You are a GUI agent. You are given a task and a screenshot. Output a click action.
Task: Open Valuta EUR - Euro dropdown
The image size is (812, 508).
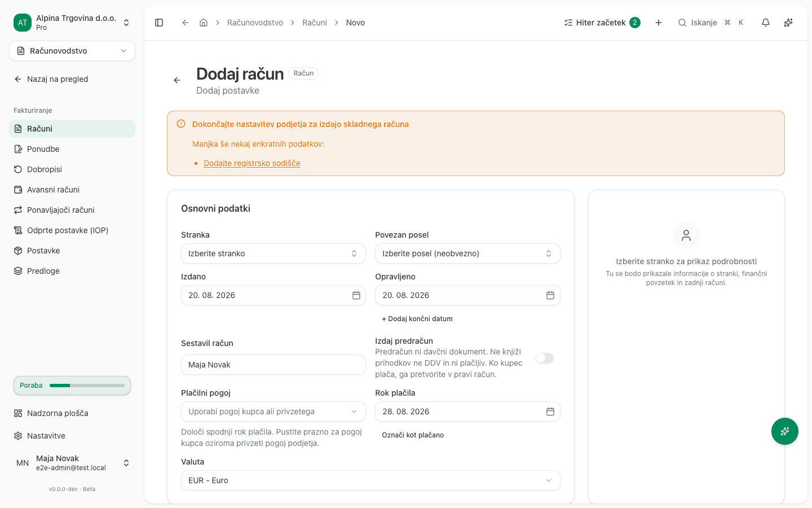pyautogui.click(x=370, y=480)
